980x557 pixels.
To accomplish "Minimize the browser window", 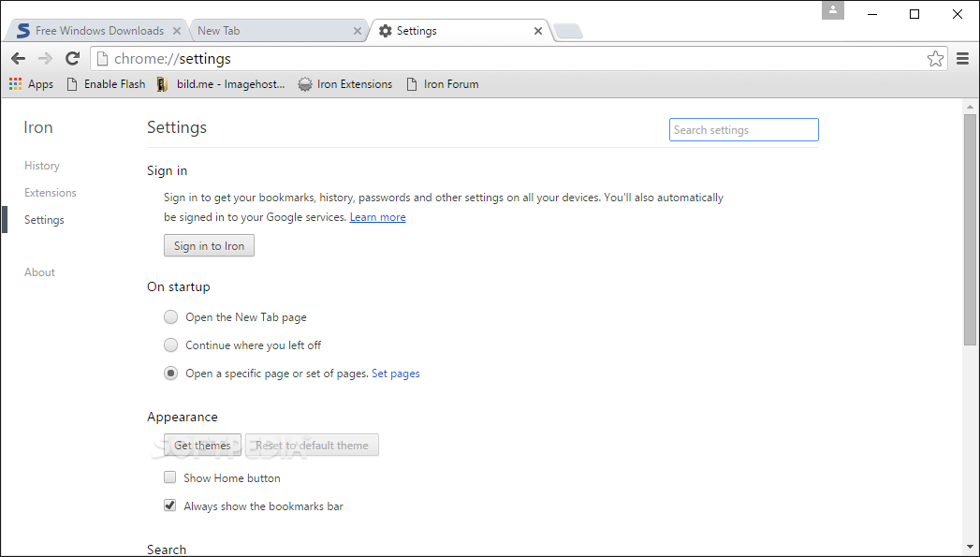I will coord(872,14).
